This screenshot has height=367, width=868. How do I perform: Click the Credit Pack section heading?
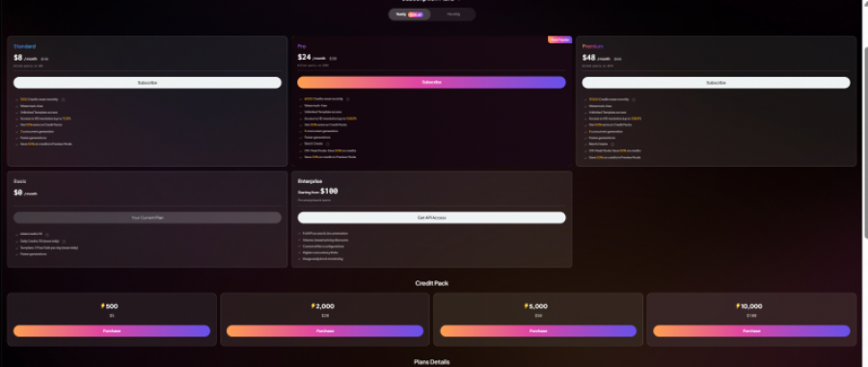pos(432,283)
